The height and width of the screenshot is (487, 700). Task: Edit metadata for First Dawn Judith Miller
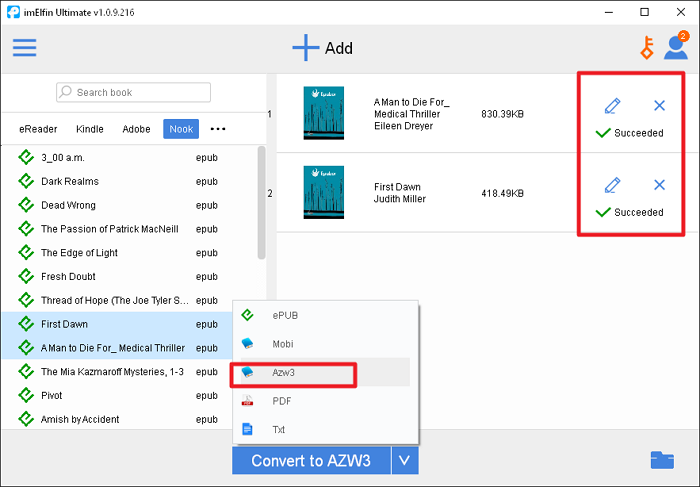(612, 185)
